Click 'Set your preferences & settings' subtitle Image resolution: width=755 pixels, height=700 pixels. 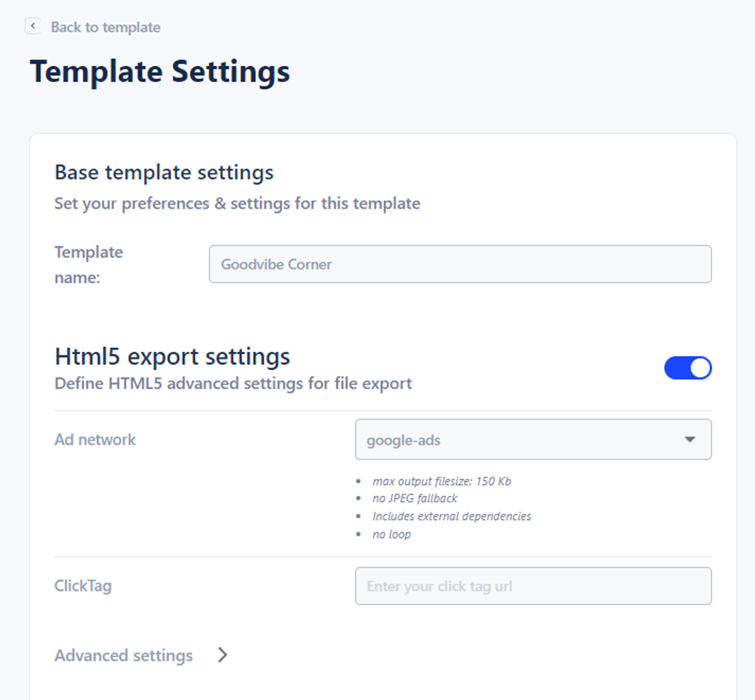click(237, 204)
